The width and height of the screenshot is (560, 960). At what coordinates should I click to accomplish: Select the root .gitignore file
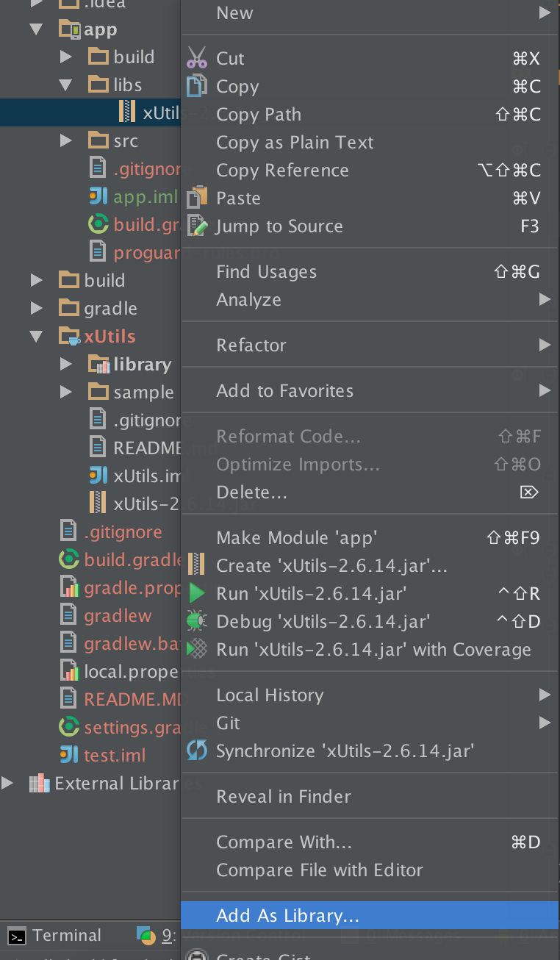pyautogui.click(x=90, y=532)
